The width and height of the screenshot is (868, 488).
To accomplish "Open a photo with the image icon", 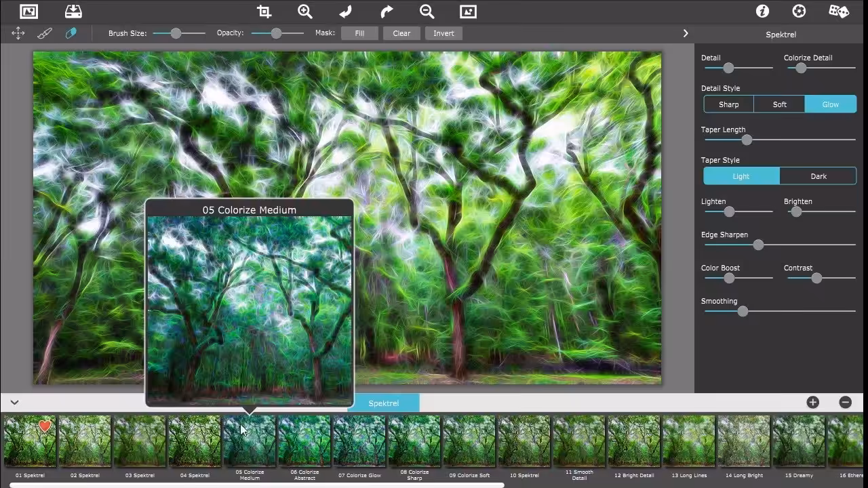I will tap(29, 12).
